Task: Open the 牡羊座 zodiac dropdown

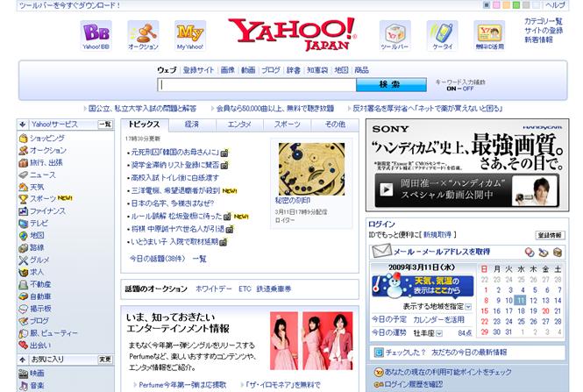Action: coord(438,333)
